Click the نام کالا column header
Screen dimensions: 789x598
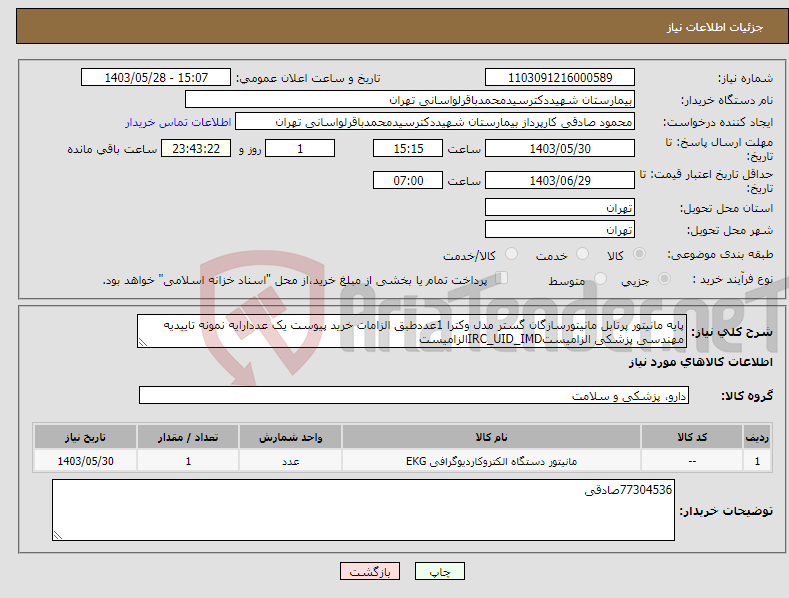tap(491, 437)
